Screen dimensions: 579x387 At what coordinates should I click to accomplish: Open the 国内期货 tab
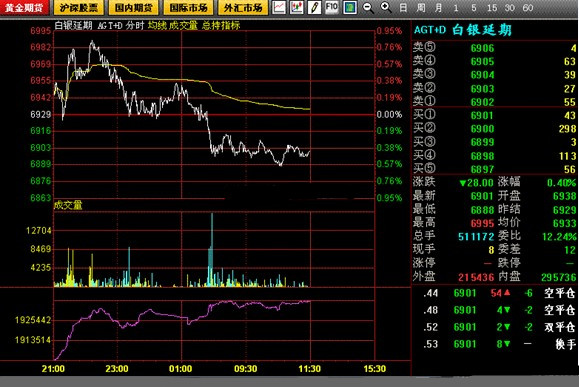coord(134,8)
